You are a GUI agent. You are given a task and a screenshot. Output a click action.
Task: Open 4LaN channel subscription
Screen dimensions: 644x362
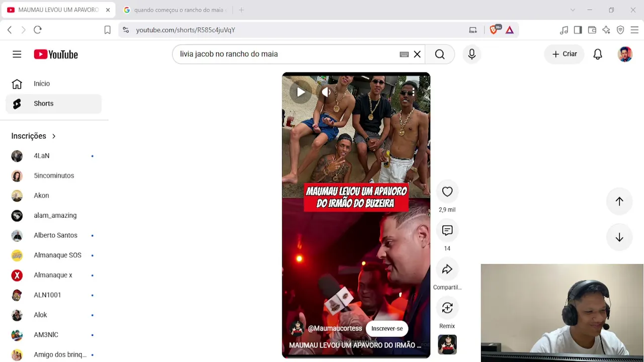point(54,156)
